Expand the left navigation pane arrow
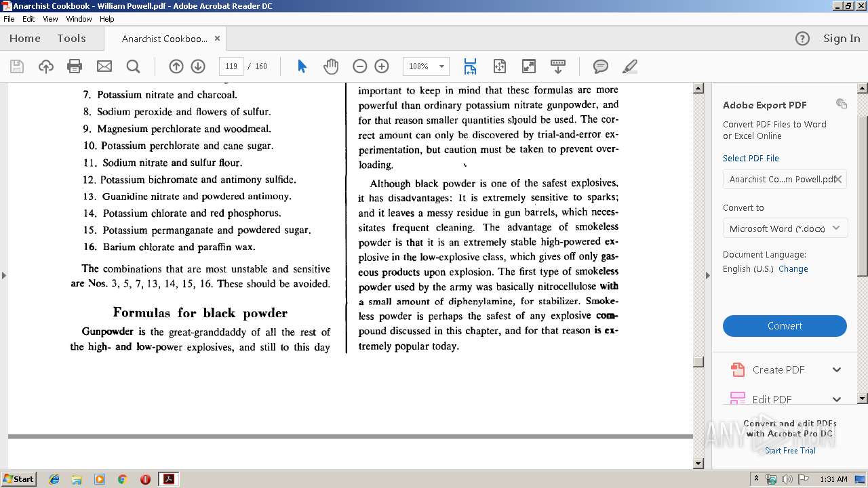 (x=4, y=275)
